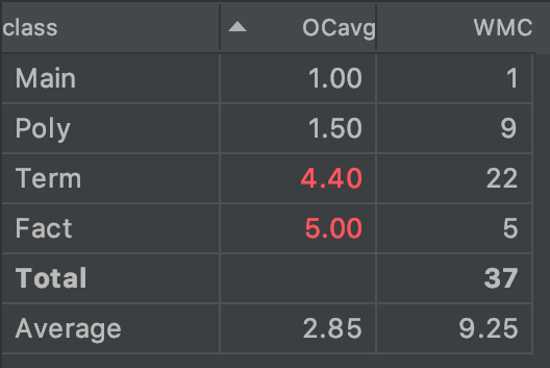Click Fact's WMC value 5
The height and width of the screenshot is (368, 550).
tap(510, 228)
